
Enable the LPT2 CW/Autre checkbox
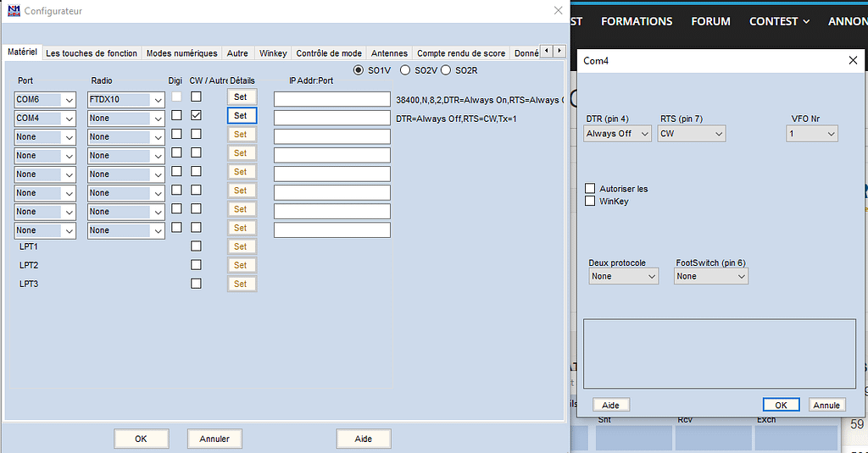click(196, 265)
